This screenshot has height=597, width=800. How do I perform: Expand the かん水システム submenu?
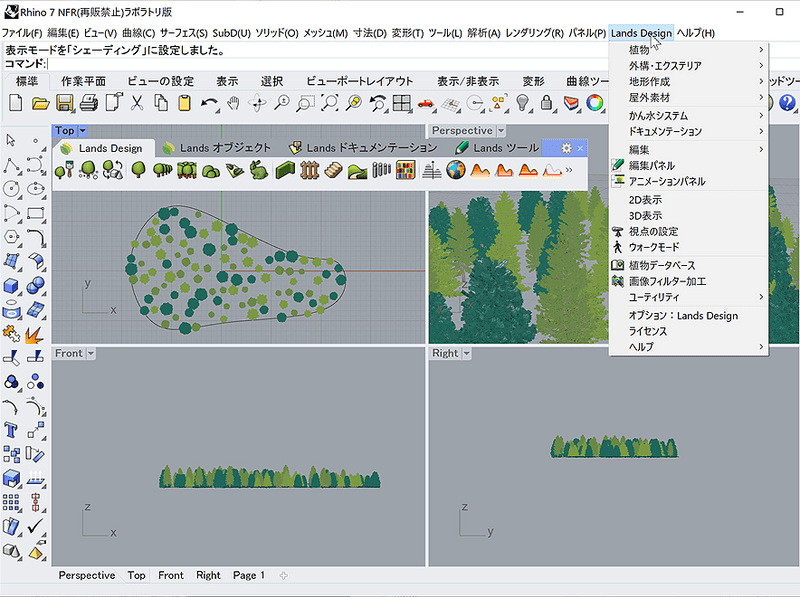689,115
